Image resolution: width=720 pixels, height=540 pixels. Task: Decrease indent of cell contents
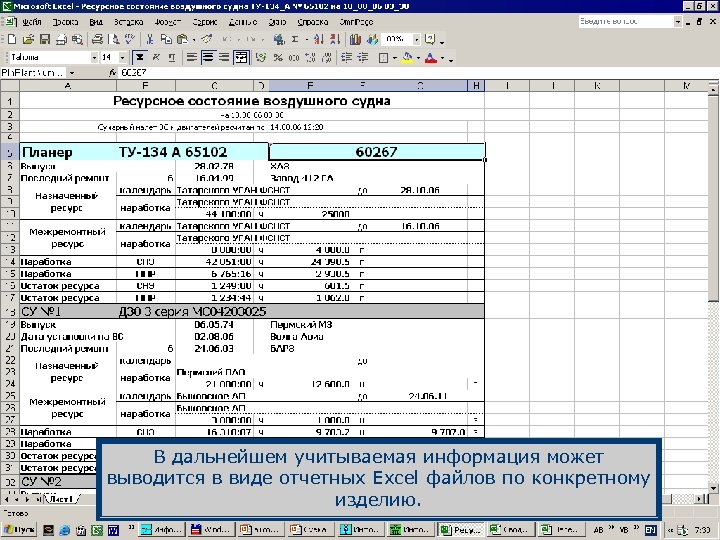pyautogui.click(x=347, y=58)
